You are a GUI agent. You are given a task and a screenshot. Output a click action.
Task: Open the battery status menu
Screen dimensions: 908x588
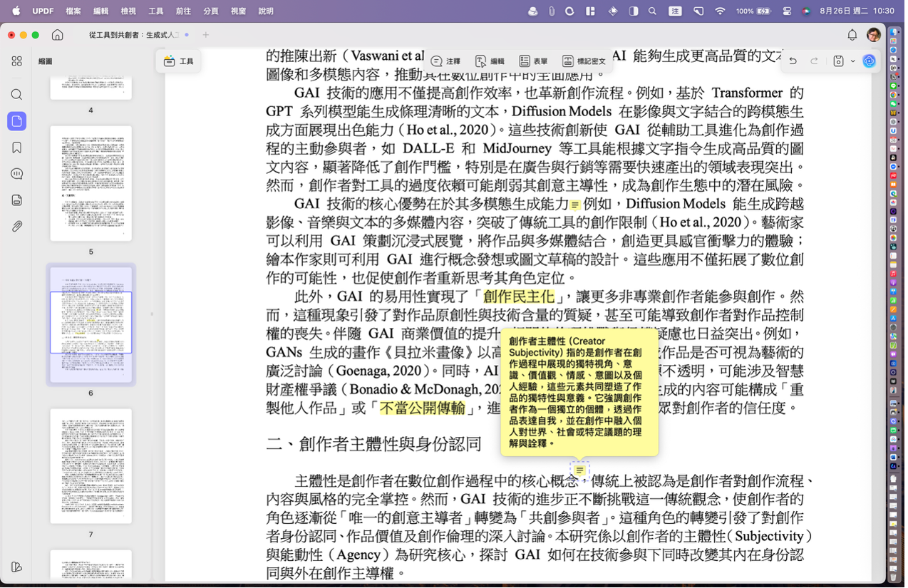(754, 11)
